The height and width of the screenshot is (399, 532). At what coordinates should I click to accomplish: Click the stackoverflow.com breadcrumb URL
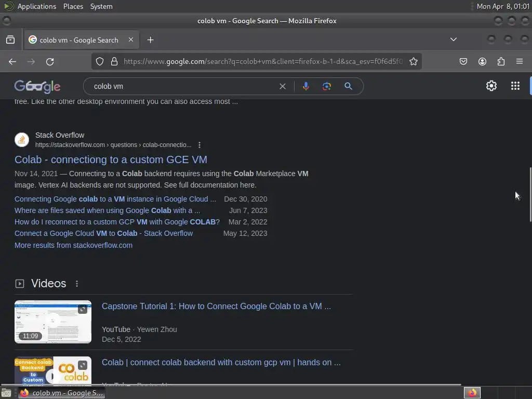[113, 145]
